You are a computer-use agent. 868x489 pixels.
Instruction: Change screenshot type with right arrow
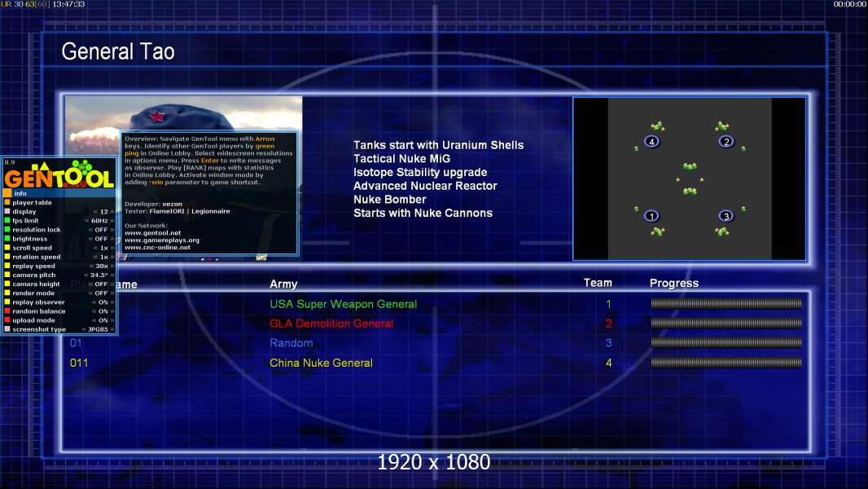112,329
